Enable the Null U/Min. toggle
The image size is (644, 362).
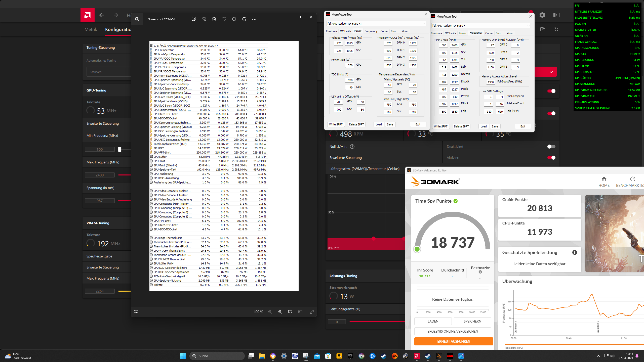551,147
